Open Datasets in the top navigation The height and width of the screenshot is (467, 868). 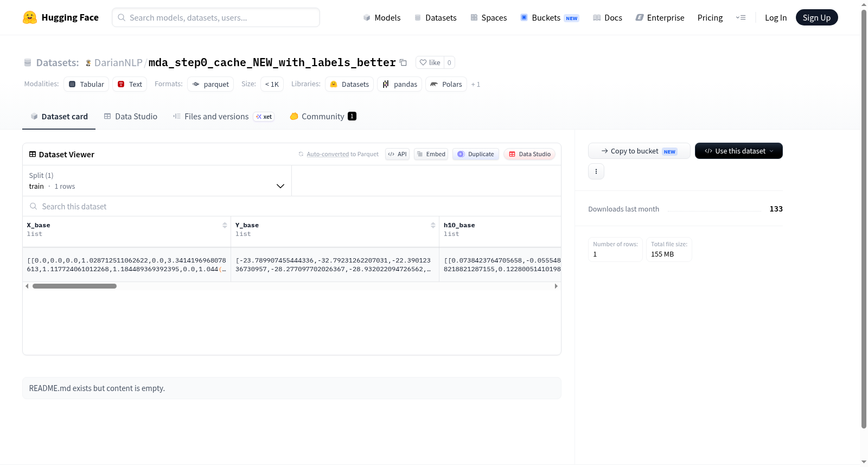pyautogui.click(x=435, y=17)
